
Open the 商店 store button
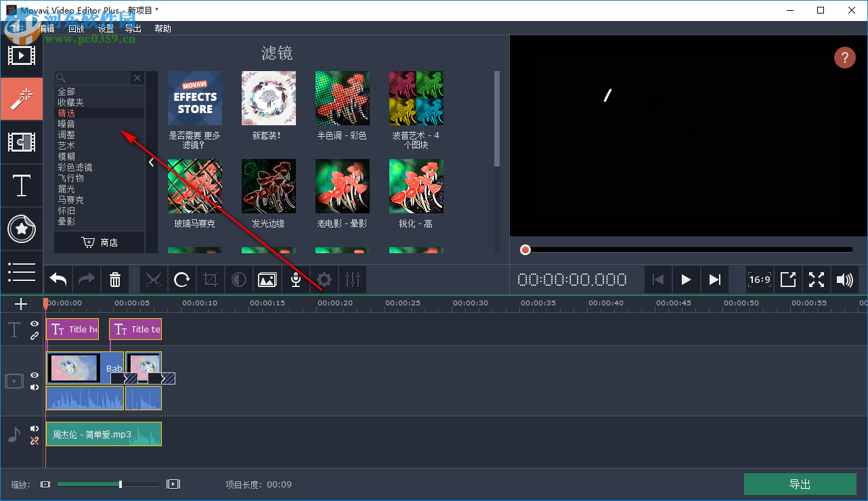[99, 242]
